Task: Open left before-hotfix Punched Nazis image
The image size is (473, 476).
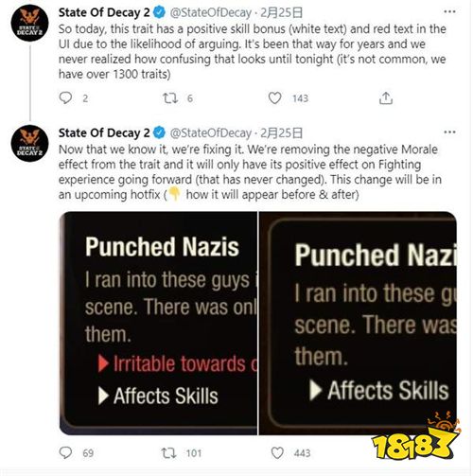Action: [x=158, y=323]
